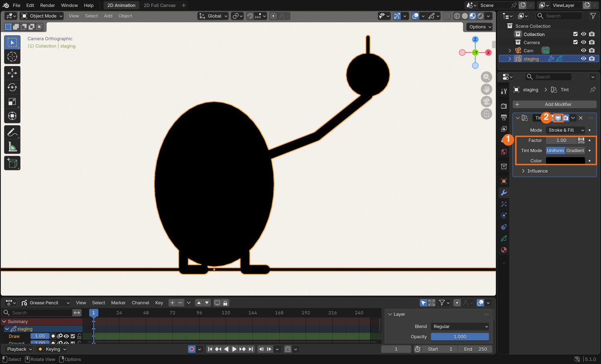Activate the Rotate tool
Image resolution: width=601 pixels, height=364 pixels.
pyautogui.click(x=12, y=87)
